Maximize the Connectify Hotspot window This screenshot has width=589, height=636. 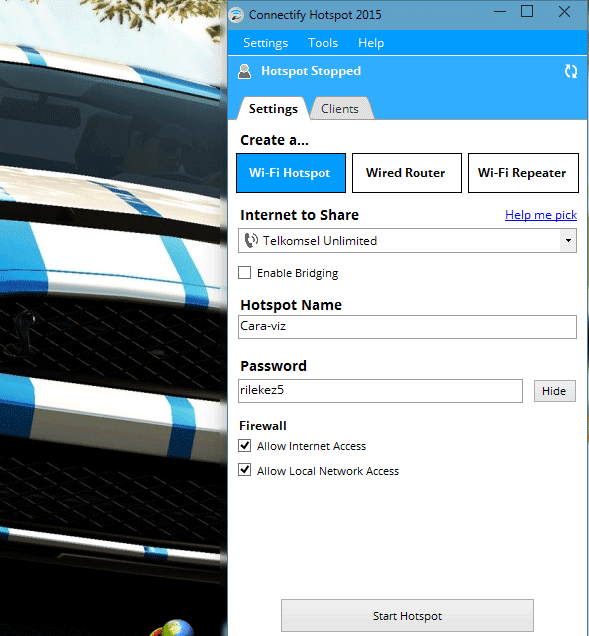pyautogui.click(x=527, y=11)
